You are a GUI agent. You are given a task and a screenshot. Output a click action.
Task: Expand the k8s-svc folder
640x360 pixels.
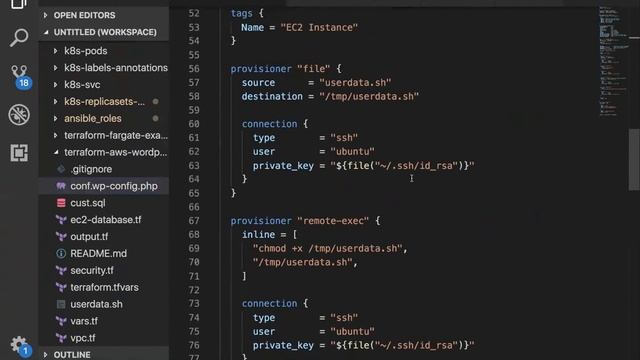(104, 84)
